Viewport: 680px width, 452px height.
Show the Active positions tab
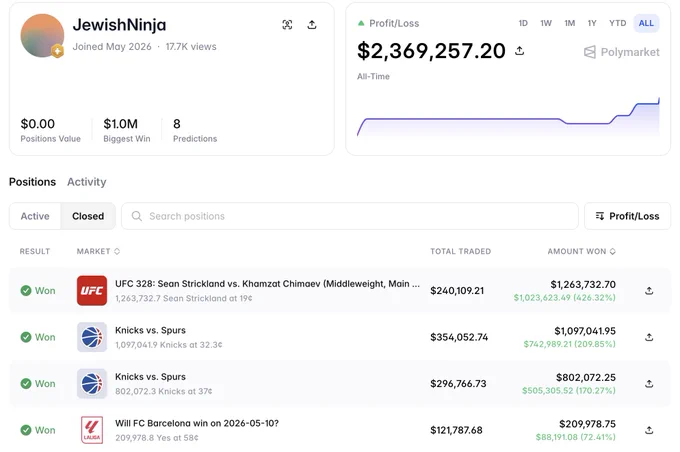[35, 216]
